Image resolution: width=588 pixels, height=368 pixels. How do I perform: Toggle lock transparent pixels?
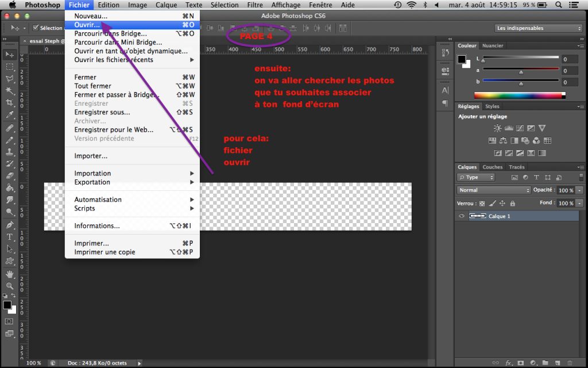482,204
